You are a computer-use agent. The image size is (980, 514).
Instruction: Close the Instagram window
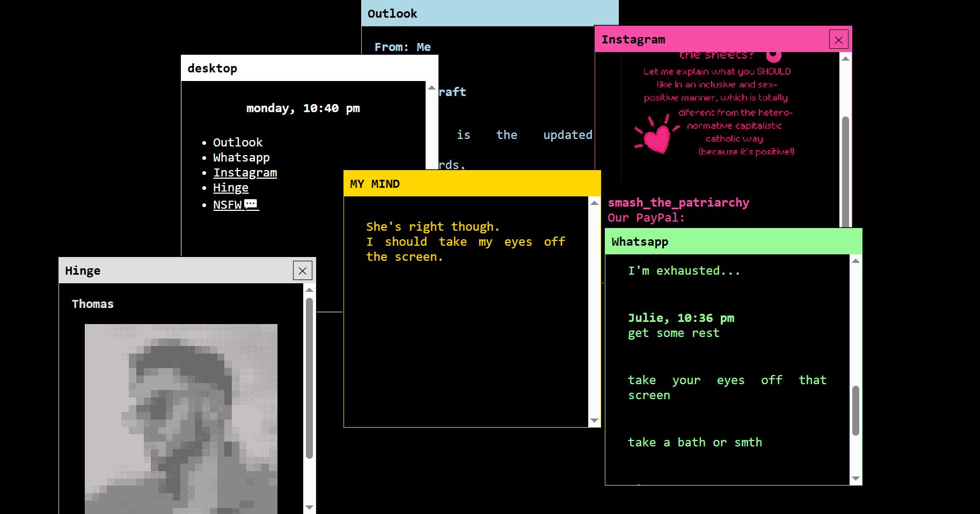pyautogui.click(x=839, y=40)
